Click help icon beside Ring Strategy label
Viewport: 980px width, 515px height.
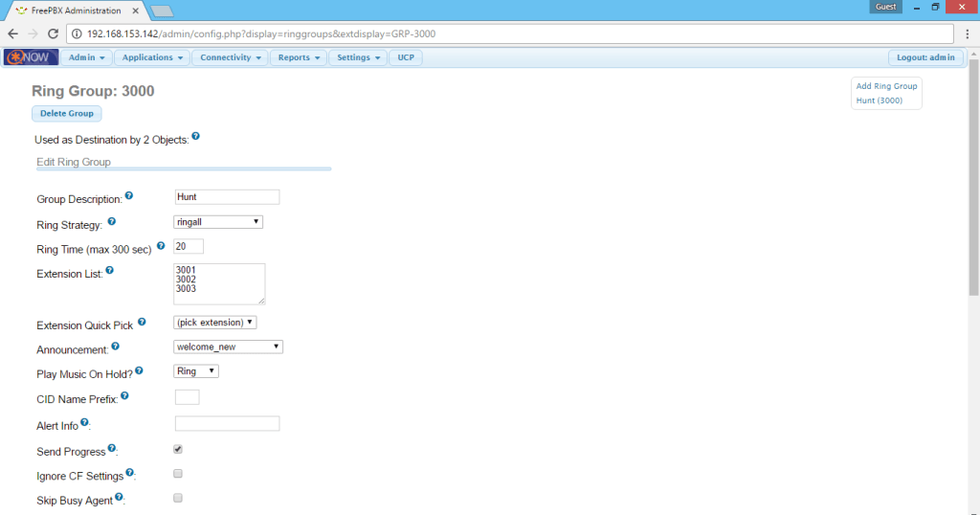112,221
